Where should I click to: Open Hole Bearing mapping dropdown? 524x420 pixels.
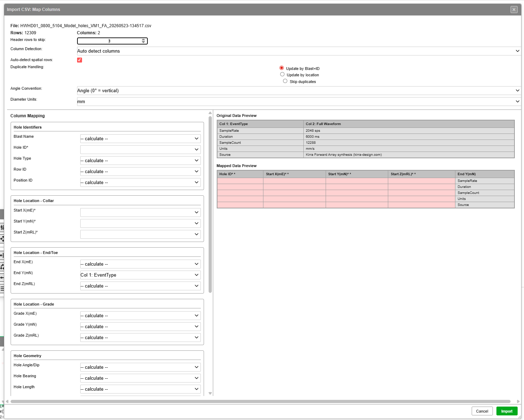(x=140, y=378)
